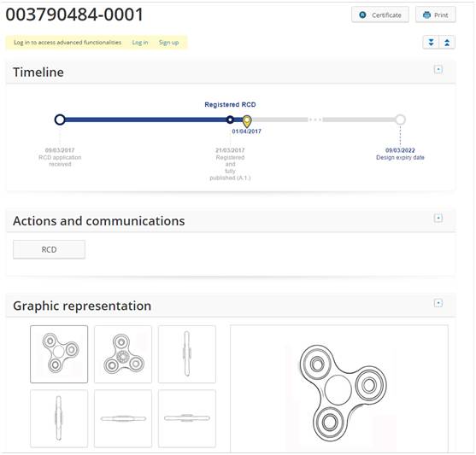Click the Certificate icon button

click(380, 15)
